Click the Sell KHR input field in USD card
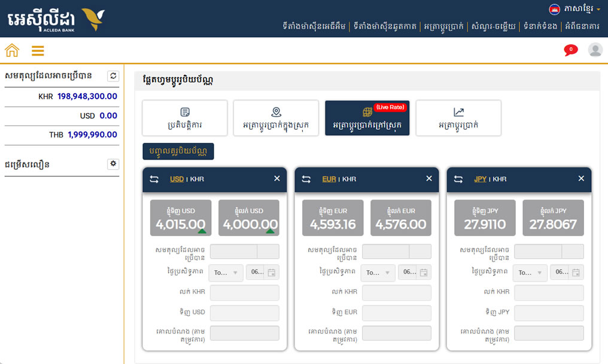The image size is (608, 364). pos(244,292)
